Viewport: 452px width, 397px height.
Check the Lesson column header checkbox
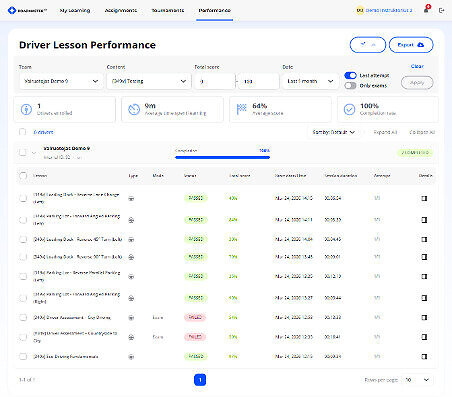coord(23,176)
